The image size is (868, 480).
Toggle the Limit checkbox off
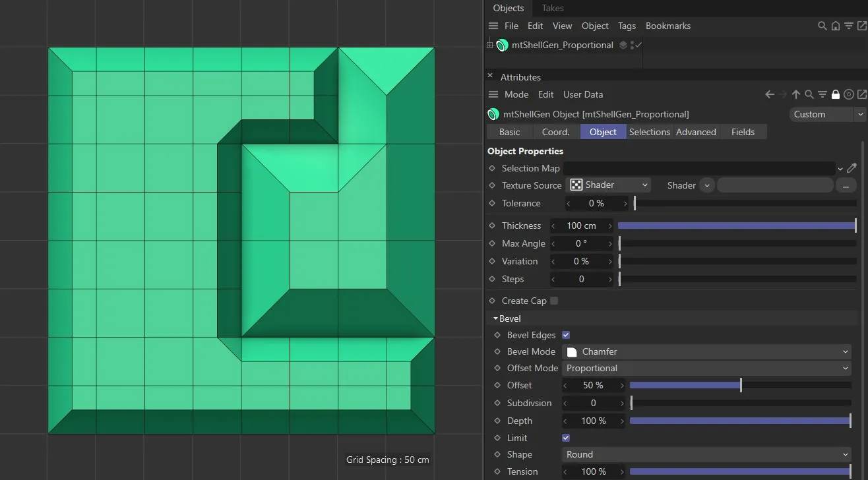point(566,438)
